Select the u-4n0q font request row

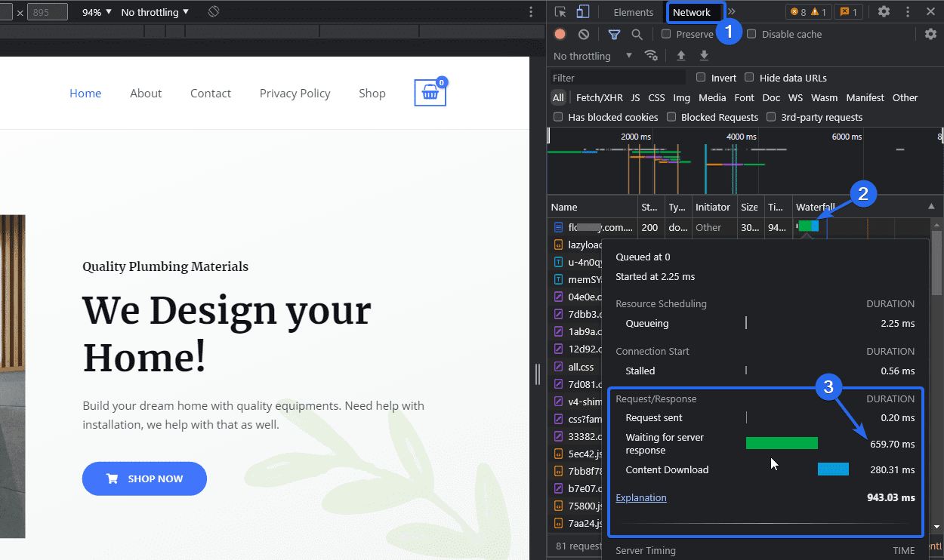[x=576, y=262]
